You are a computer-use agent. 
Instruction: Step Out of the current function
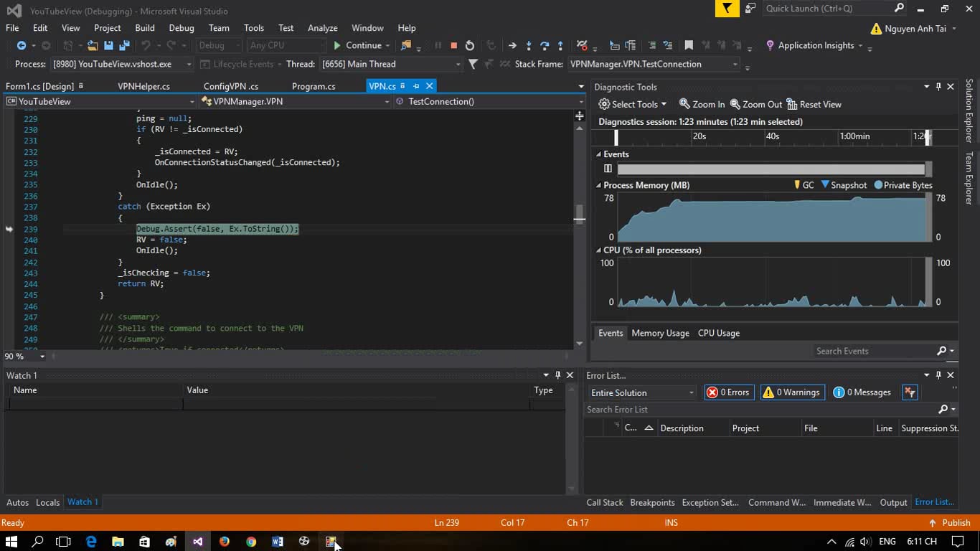560,45
